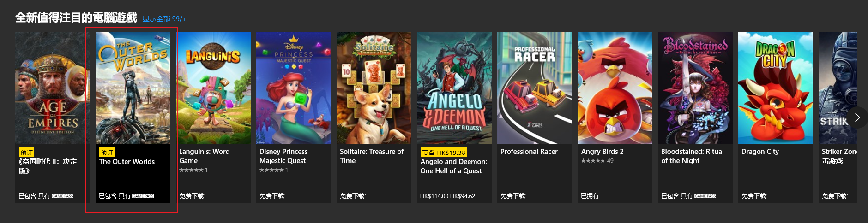Open Angelo and Deemon game cover

454,88
